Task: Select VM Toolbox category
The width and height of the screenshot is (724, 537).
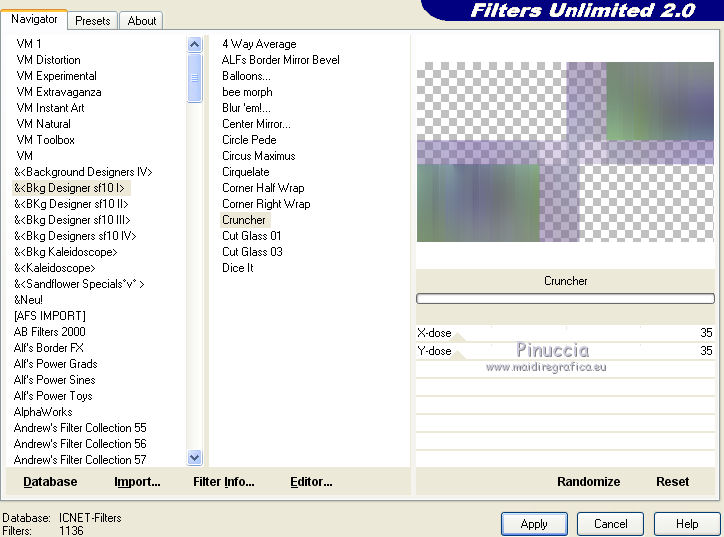Action: tap(45, 140)
